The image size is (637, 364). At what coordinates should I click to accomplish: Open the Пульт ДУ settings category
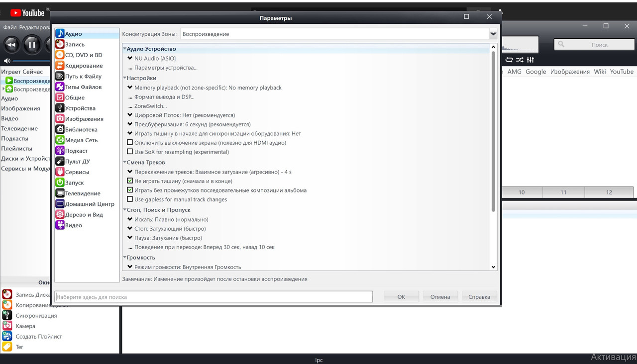(77, 161)
